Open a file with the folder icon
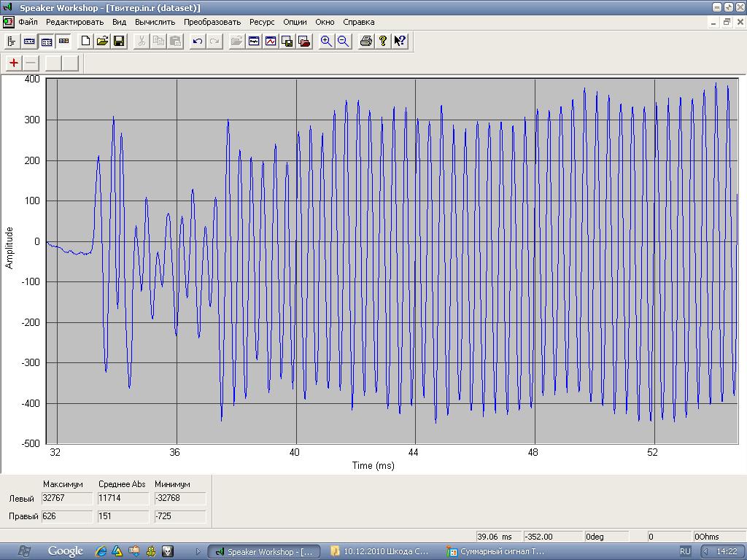 click(x=102, y=42)
